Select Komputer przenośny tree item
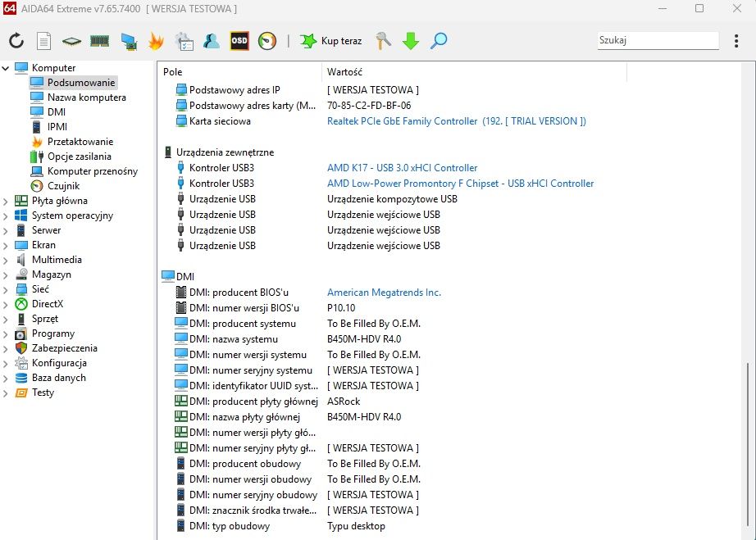The image size is (756, 540). click(x=92, y=171)
